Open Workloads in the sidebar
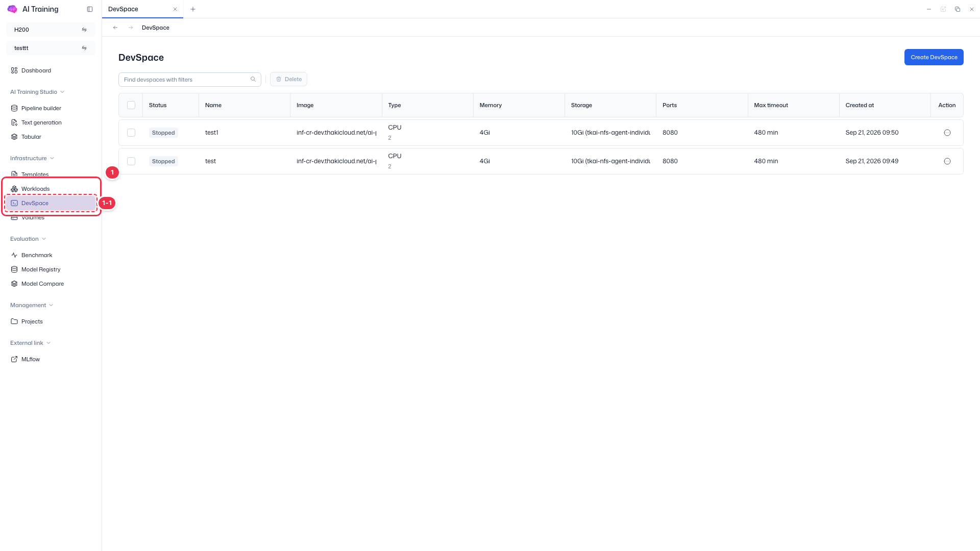Screen dimensions: 980x551 coord(35,189)
